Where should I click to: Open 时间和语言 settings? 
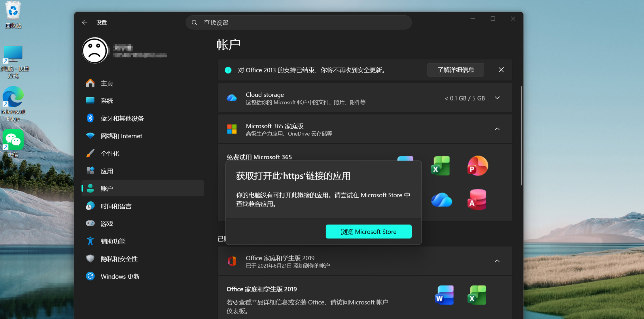click(x=143, y=206)
